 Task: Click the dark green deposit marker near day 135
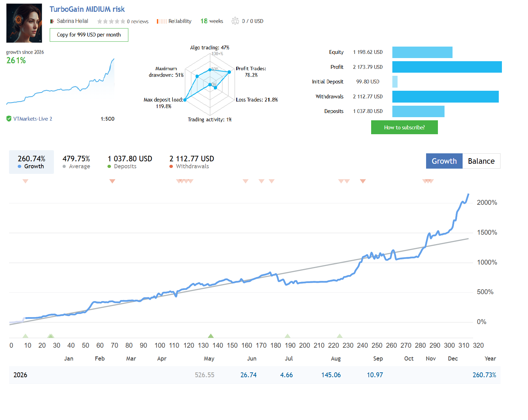[211, 336]
